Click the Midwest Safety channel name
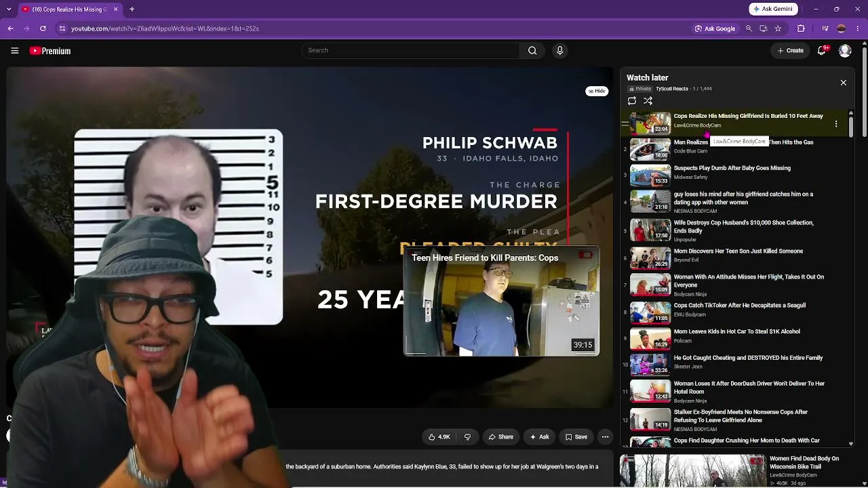The height and width of the screenshot is (488, 868). tap(690, 178)
